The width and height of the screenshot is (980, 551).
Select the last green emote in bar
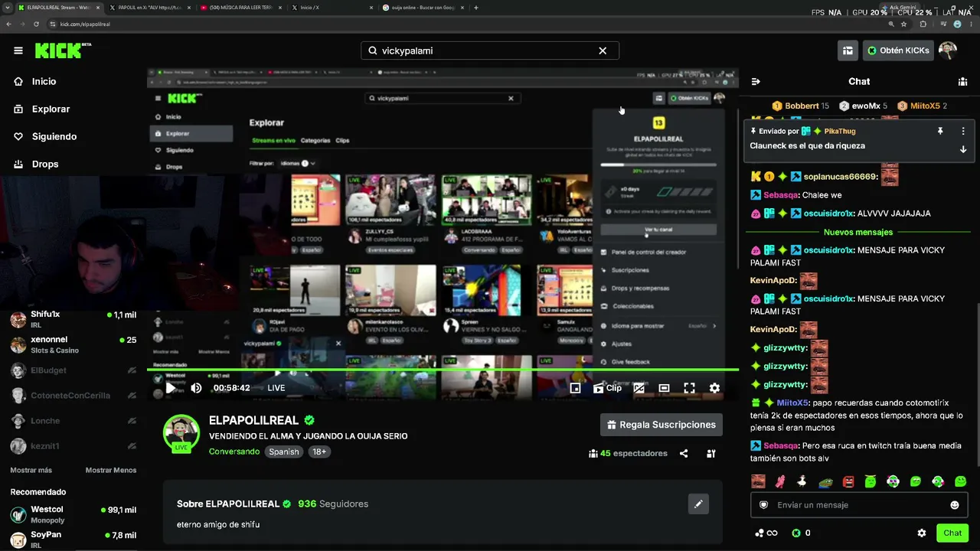coord(960,481)
